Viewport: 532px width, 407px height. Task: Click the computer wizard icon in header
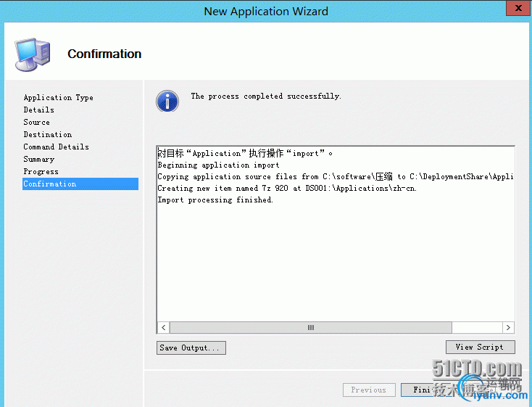coord(33,54)
